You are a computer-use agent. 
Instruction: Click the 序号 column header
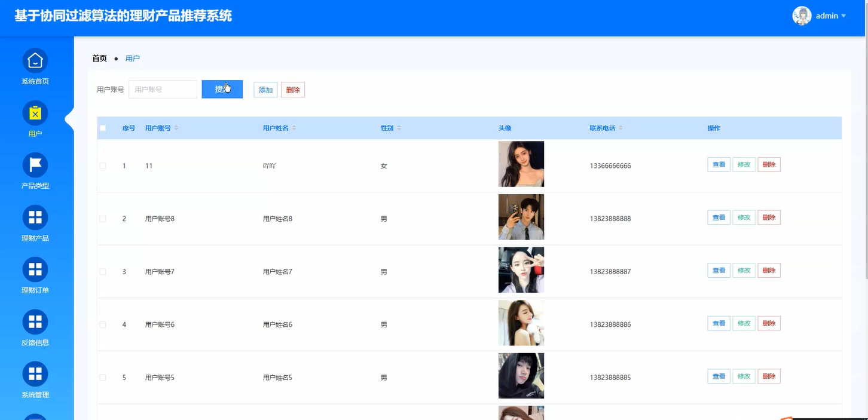tap(129, 128)
